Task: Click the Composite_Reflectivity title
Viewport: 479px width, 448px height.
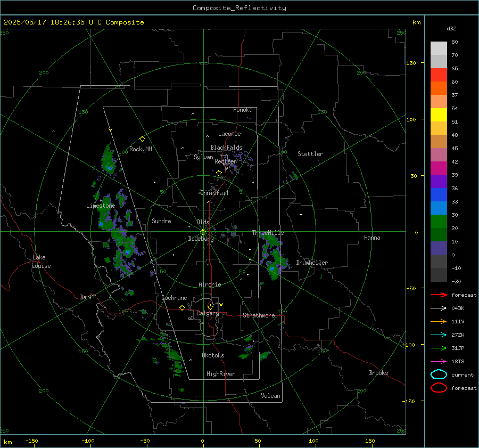Action: point(239,8)
